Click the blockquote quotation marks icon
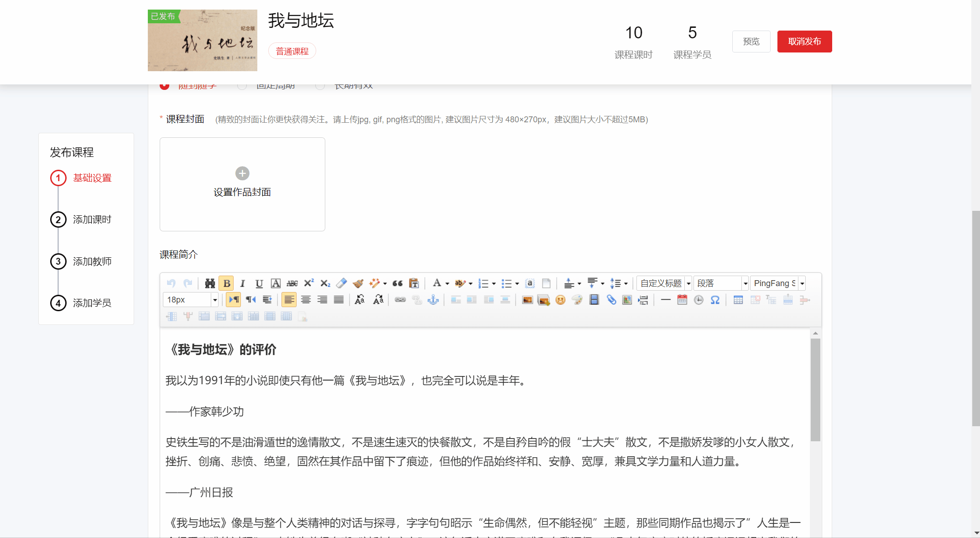This screenshot has height=538, width=980. pyautogui.click(x=397, y=283)
